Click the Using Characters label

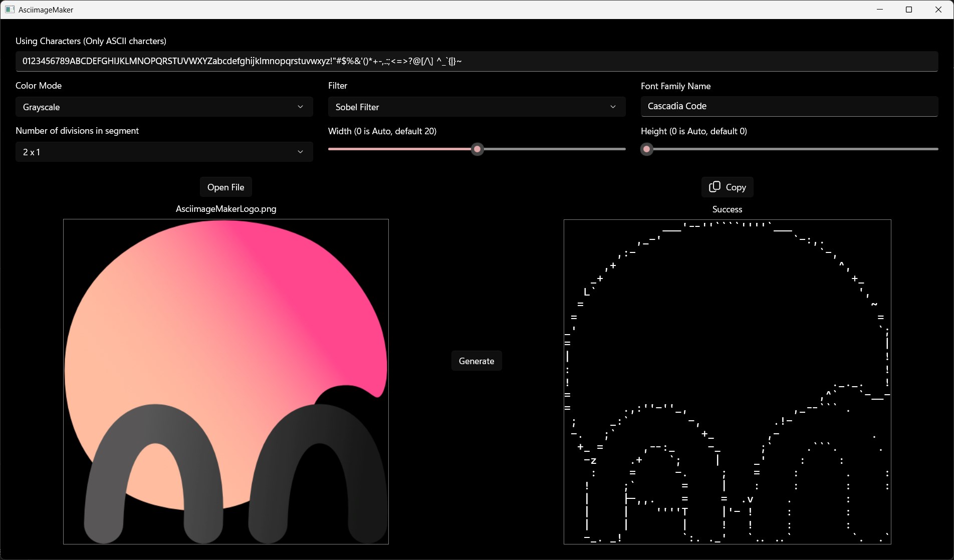click(91, 41)
